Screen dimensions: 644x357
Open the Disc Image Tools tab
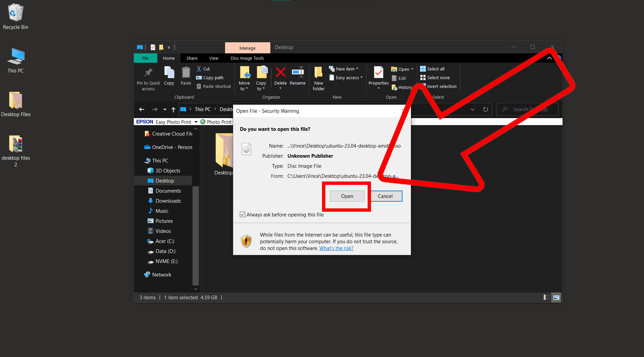click(247, 58)
